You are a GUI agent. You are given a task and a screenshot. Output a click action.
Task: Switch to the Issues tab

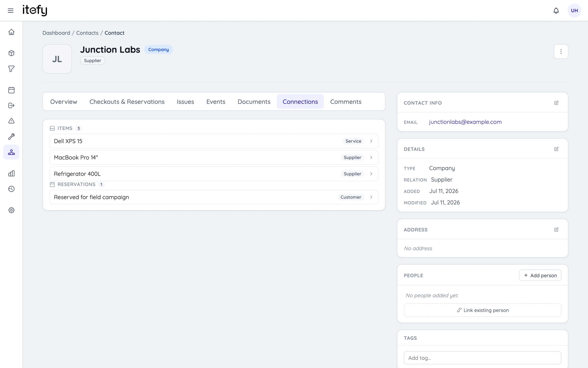[x=185, y=101]
